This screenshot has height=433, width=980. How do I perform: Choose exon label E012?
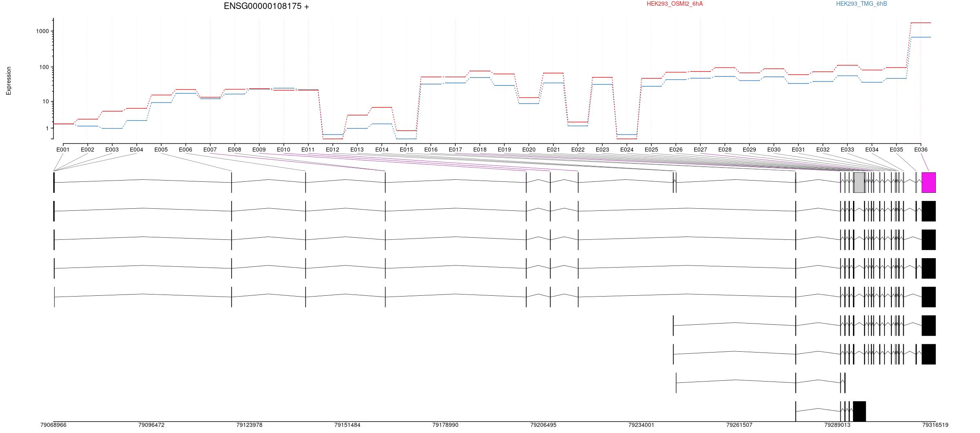coord(332,150)
